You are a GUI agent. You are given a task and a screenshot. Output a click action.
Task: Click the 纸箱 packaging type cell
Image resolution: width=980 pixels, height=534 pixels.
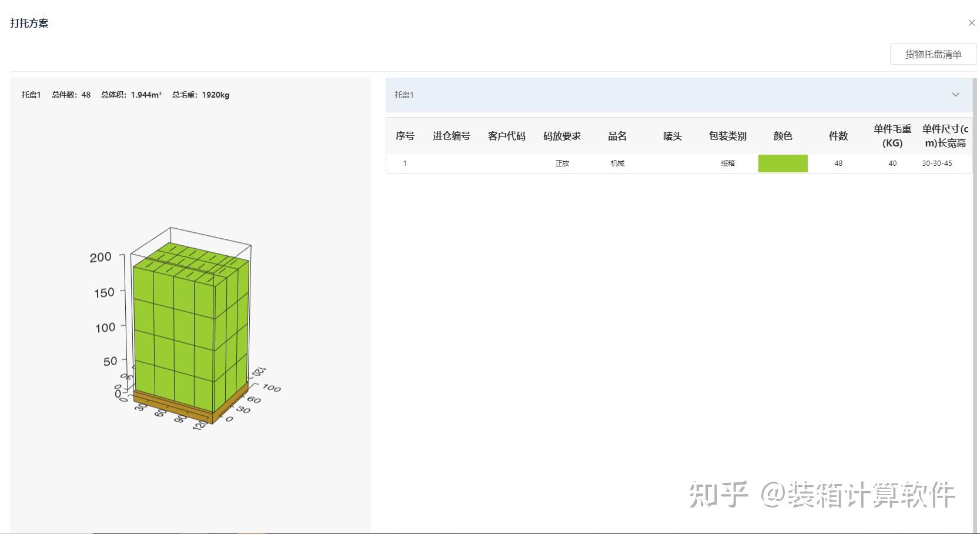click(x=728, y=163)
